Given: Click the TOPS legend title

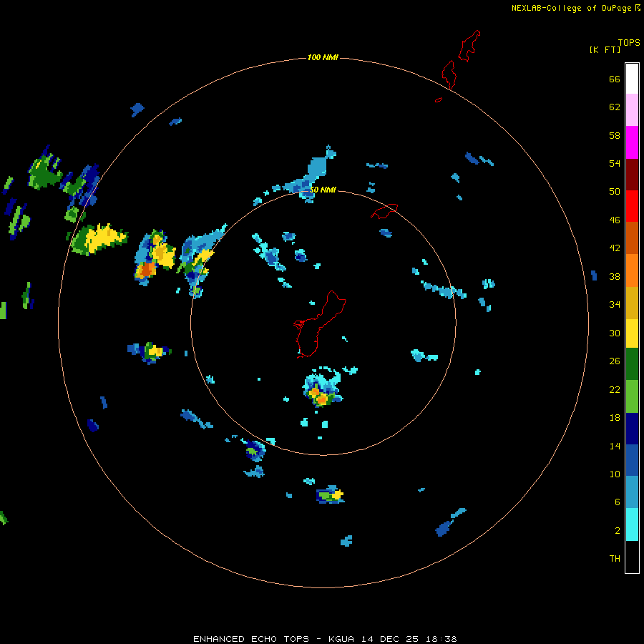Looking at the screenshot, I should 629,43.
